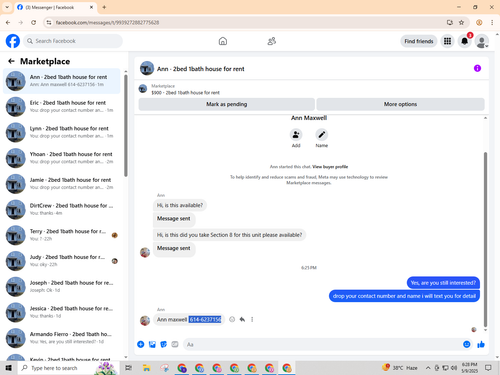Click the message thread scrollbar
500x375 pixels.
[x=485, y=239]
